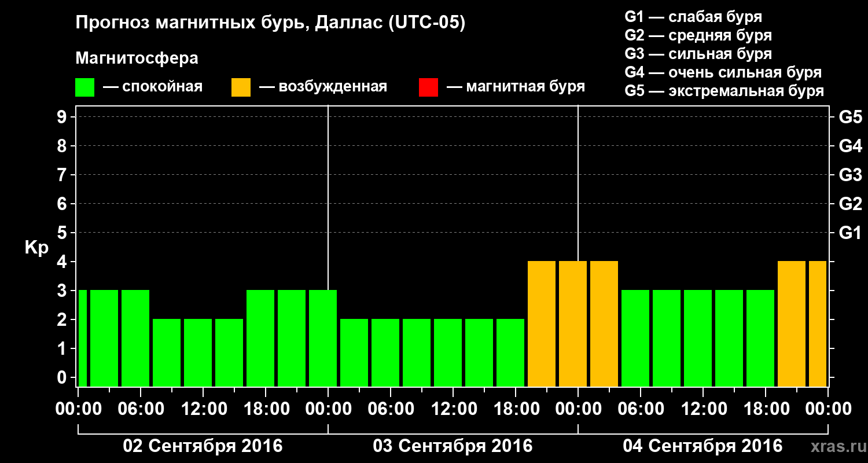Select the chart title 'Прогноз магнитных бурь, Даллас (UTC-05)'
868x463 pixels.
[270, 24]
